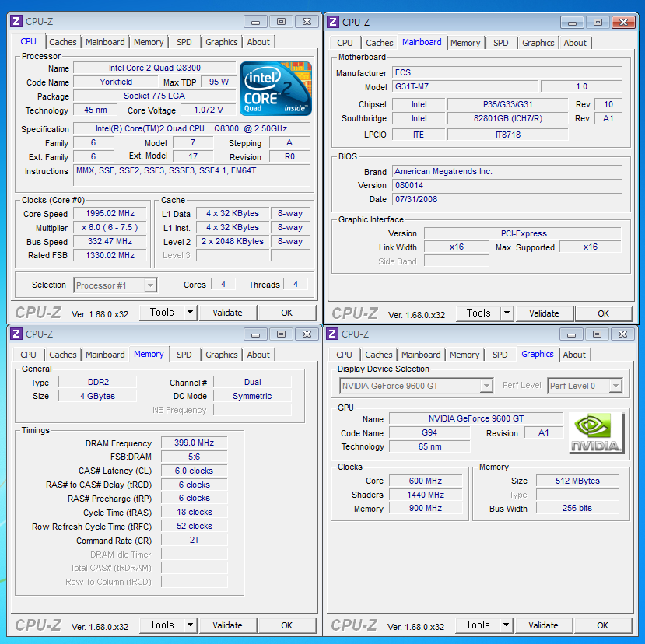This screenshot has height=644, width=645.
Task: Switch to the CPU tab in the Graphics window
Action: [x=344, y=355]
